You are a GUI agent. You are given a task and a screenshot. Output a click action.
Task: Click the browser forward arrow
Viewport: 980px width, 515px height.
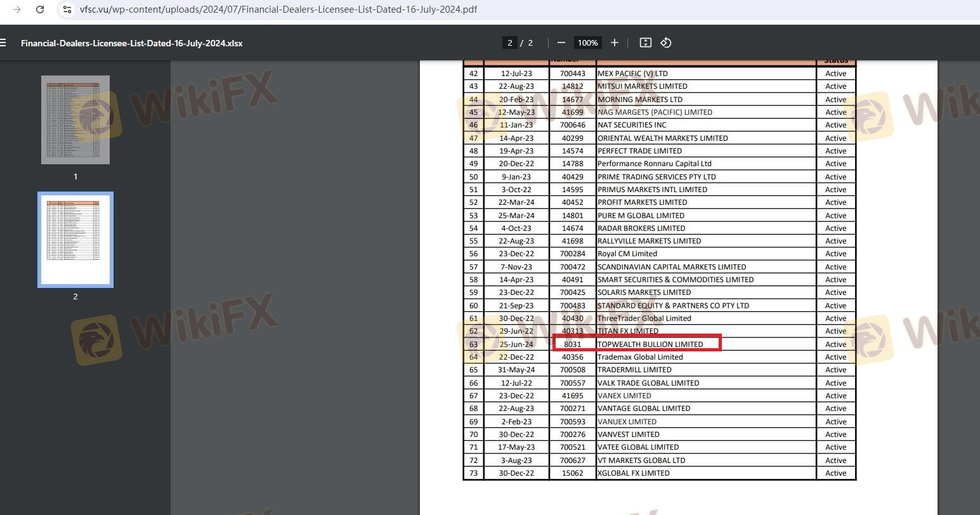pos(17,10)
